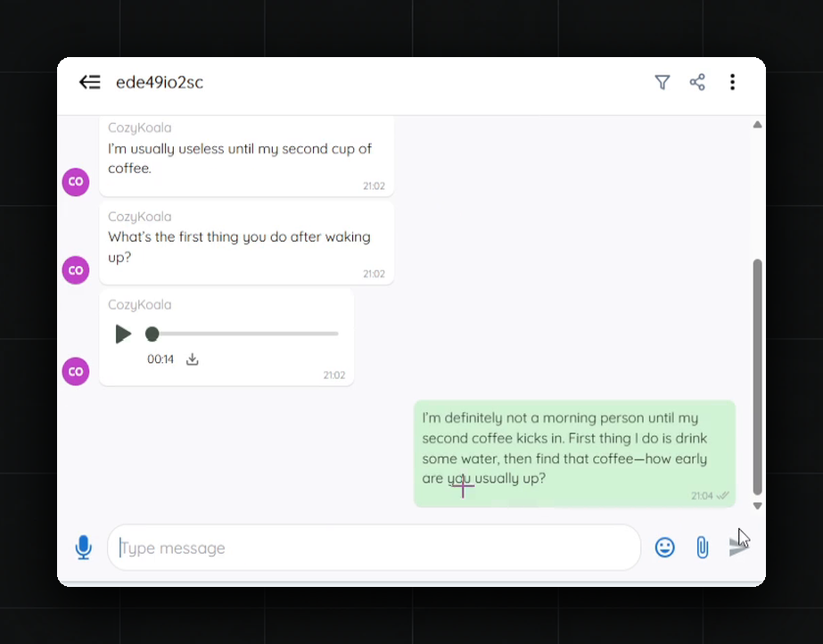The width and height of the screenshot is (823, 644).
Task: Click CozyKoala name above coffee message
Action: point(140,128)
